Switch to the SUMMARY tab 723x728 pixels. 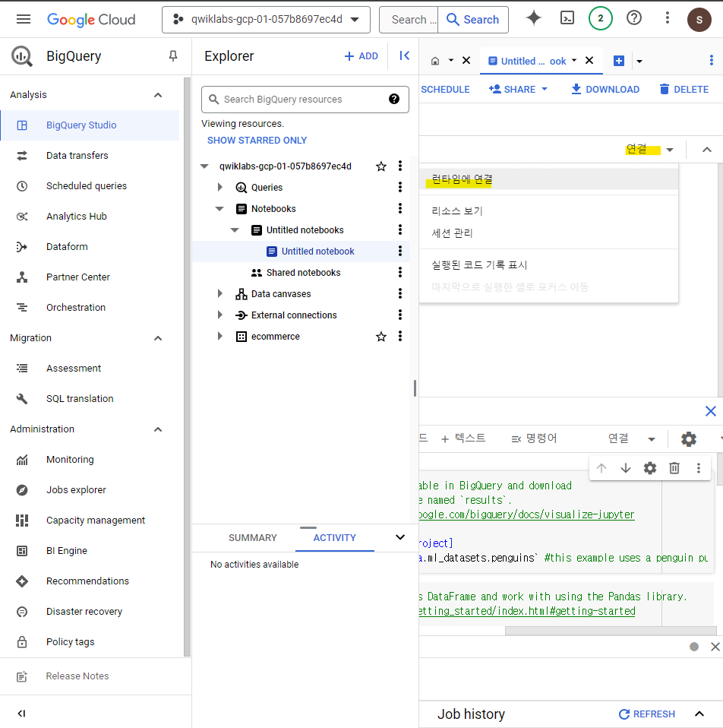click(x=252, y=538)
